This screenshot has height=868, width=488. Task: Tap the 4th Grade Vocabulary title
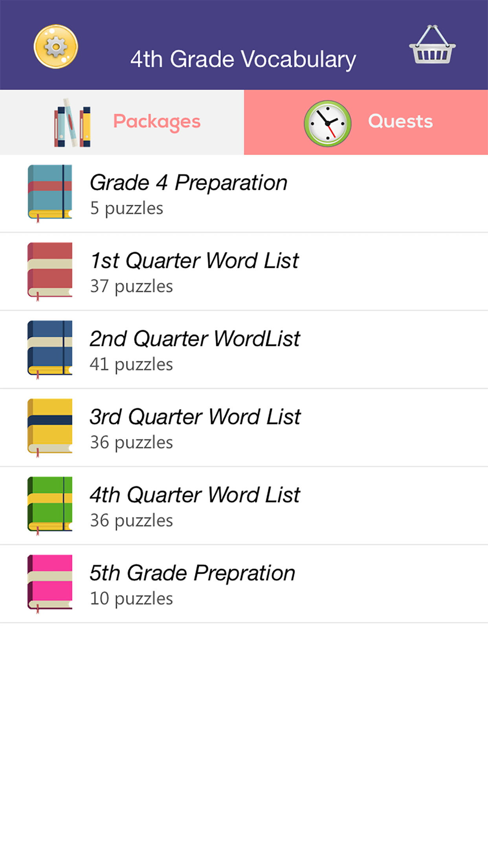tap(243, 59)
